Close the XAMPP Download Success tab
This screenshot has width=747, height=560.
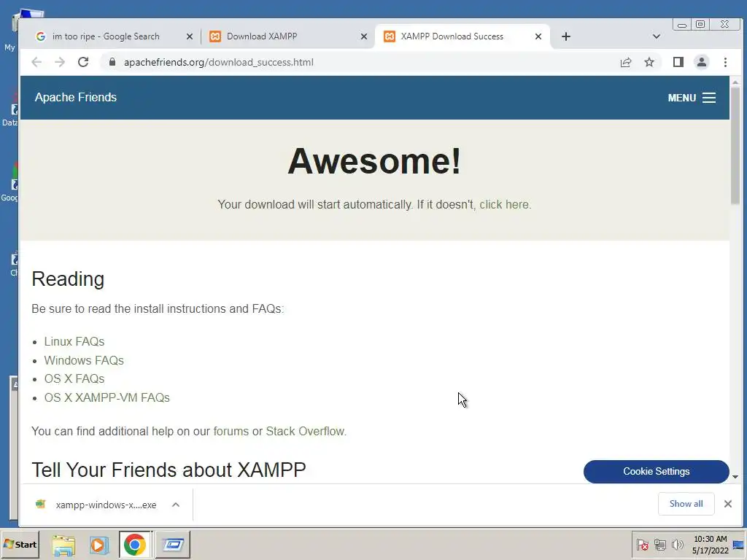pyautogui.click(x=538, y=36)
